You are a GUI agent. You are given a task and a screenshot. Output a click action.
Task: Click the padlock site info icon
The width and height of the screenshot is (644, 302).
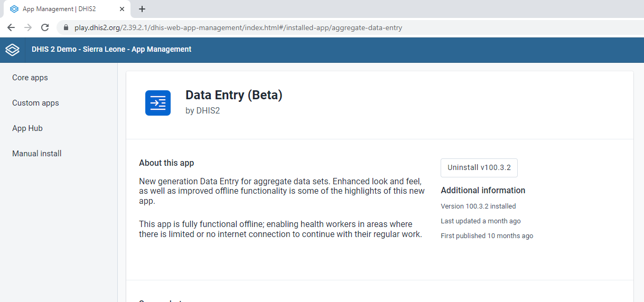(x=66, y=27)
